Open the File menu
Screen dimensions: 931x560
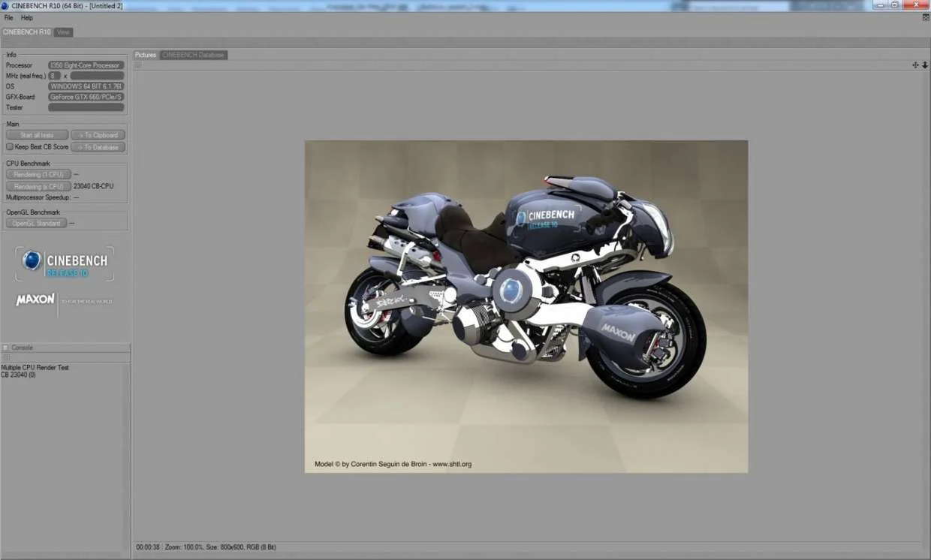click(9, 17)
